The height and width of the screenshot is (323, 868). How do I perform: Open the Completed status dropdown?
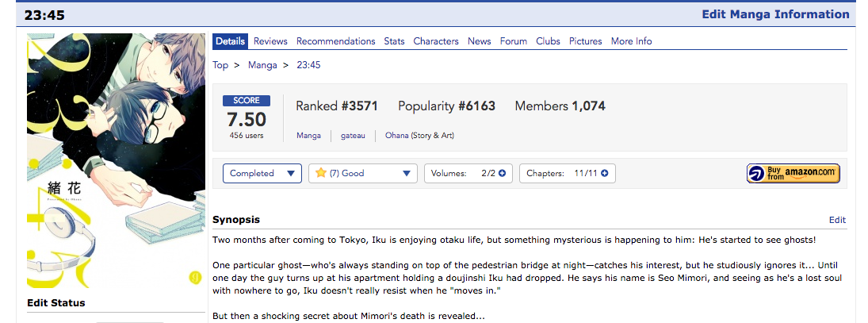[x=262, y=173]
